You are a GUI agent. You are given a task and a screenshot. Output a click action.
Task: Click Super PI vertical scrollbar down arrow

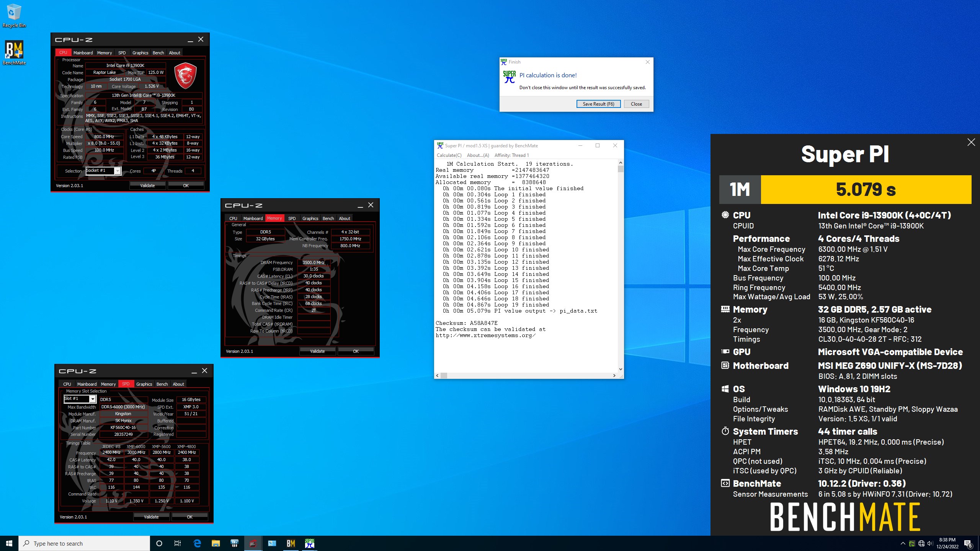point(621,369)
